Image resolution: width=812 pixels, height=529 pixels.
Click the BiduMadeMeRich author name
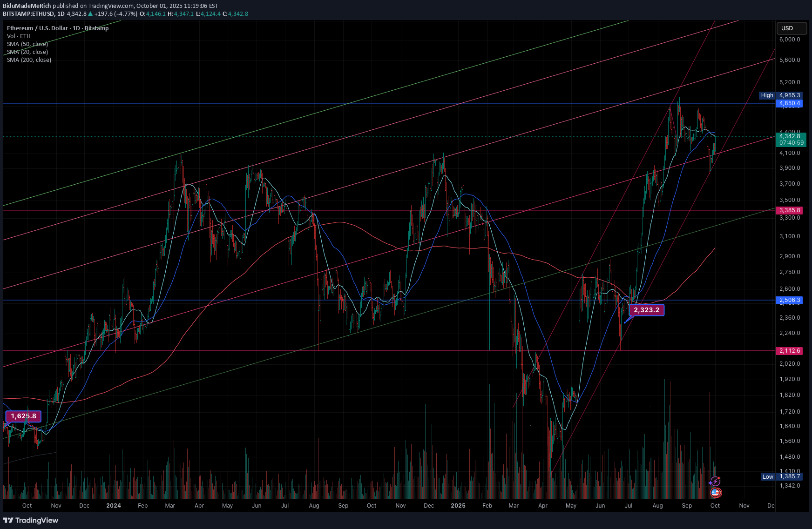click(x=27, y=6)
